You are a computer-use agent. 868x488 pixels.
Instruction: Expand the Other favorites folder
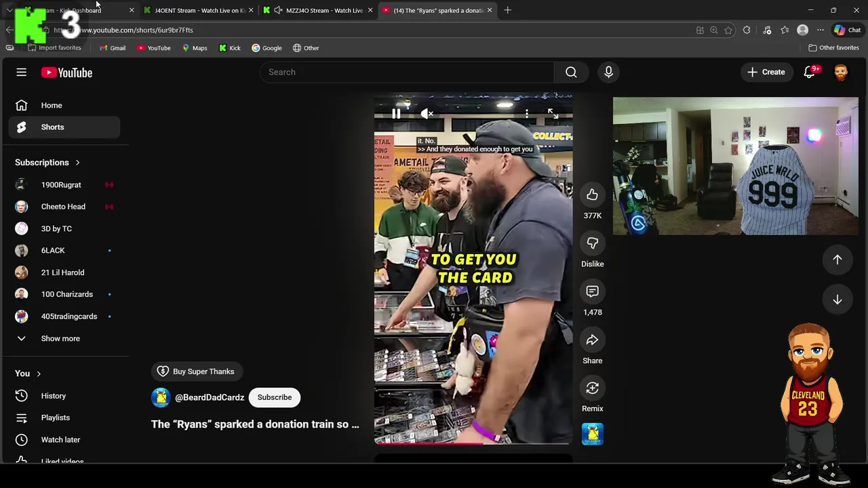pos(833,48)
